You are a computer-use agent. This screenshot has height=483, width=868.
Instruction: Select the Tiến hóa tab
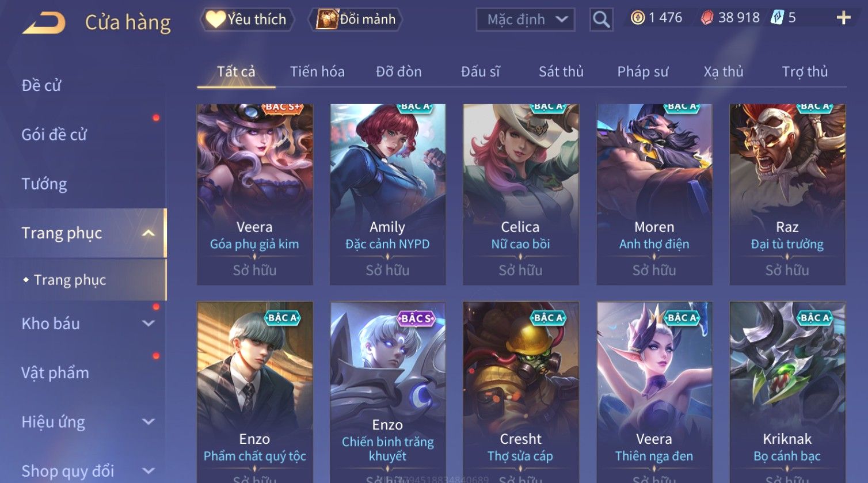(x=317, y=71)
